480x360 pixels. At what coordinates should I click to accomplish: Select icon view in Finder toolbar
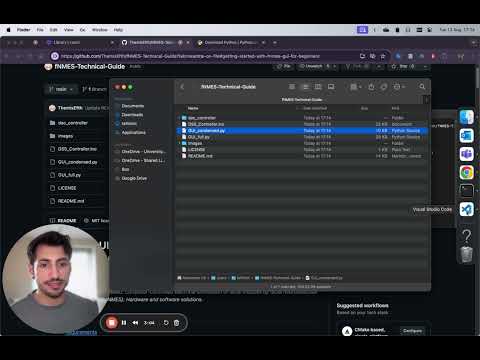292,87
